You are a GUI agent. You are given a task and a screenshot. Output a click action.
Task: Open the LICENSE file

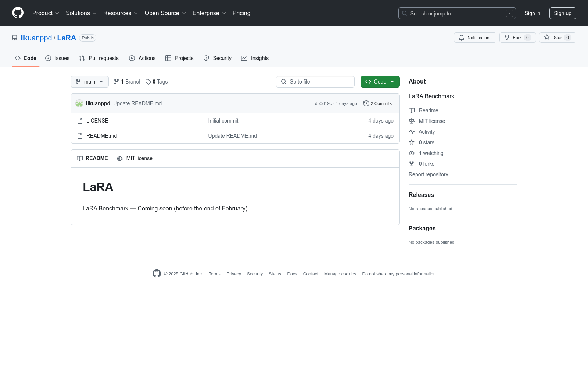click(x=97, y=121)
